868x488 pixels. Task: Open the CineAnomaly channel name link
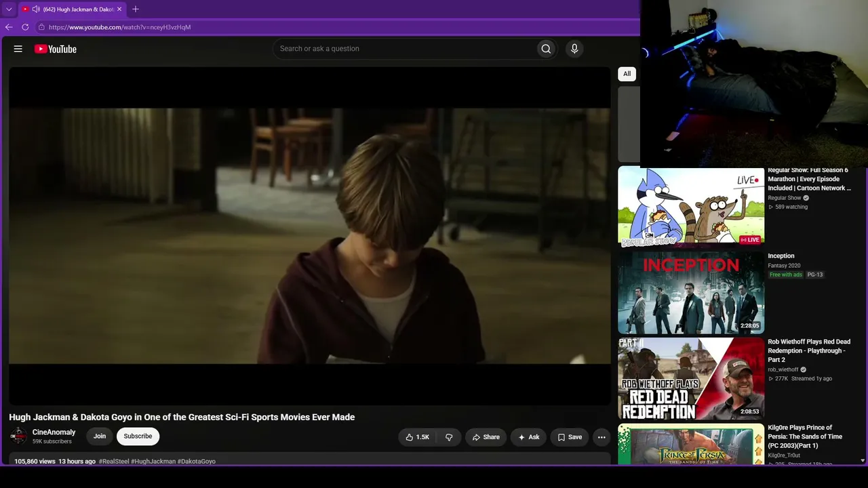[54, 432]
